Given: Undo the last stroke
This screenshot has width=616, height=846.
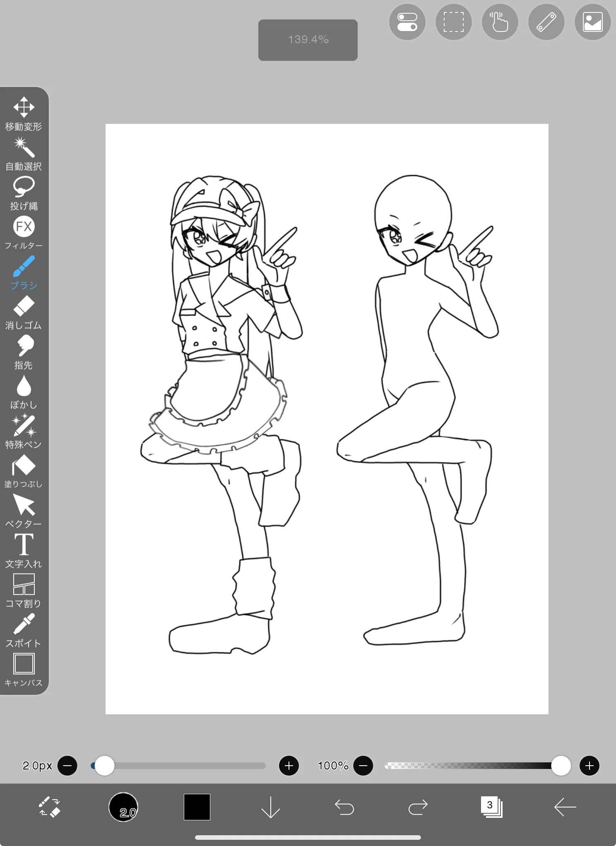Looking at the screenshot, I should (344, 807).
